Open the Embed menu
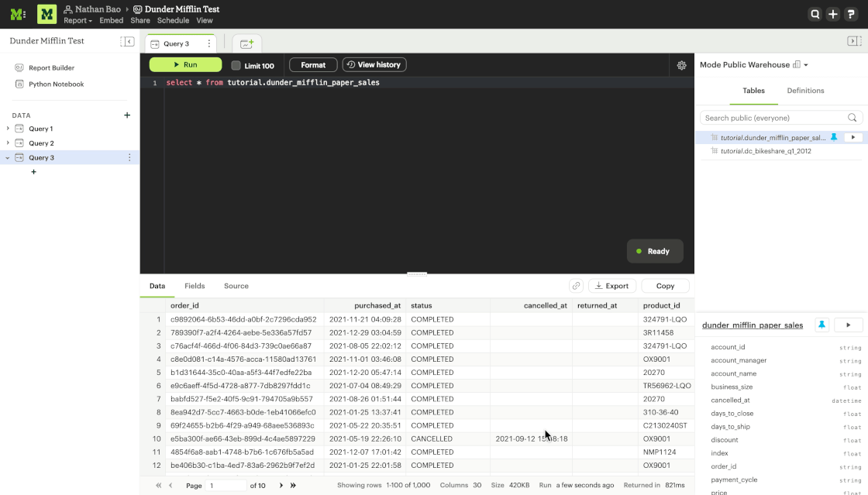 pyautogui.click(x=112, y=20)
